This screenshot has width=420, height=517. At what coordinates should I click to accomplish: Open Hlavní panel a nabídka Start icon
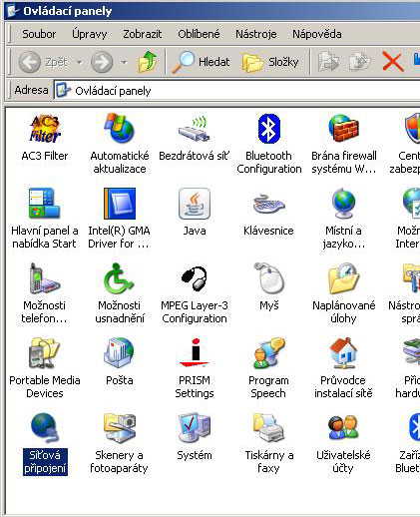click(44, 204)
